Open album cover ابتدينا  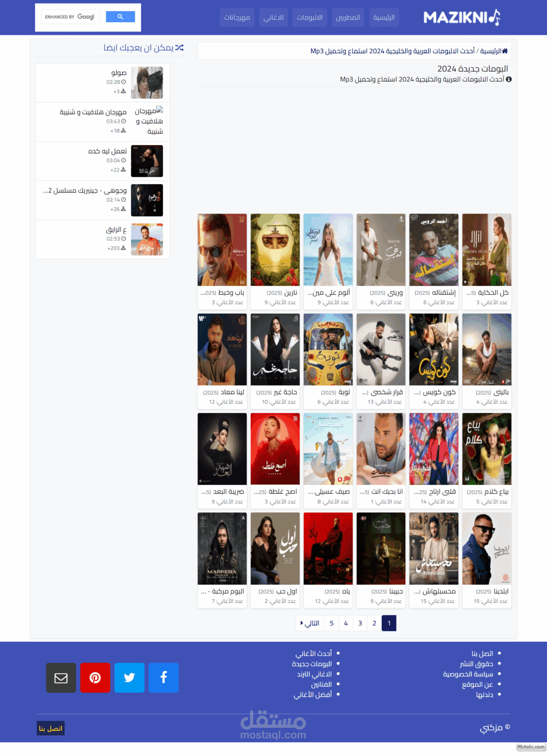tap(487, 548)
